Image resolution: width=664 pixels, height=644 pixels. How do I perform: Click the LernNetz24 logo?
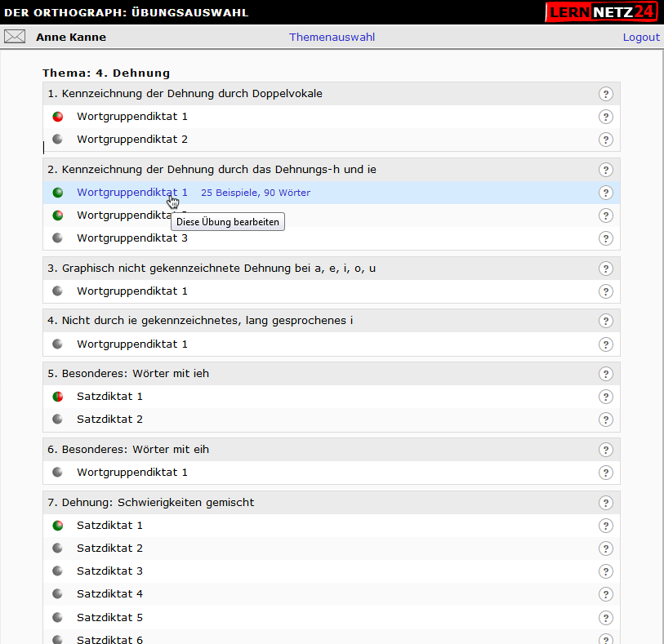pyautogui.click(x=602, y=12)
